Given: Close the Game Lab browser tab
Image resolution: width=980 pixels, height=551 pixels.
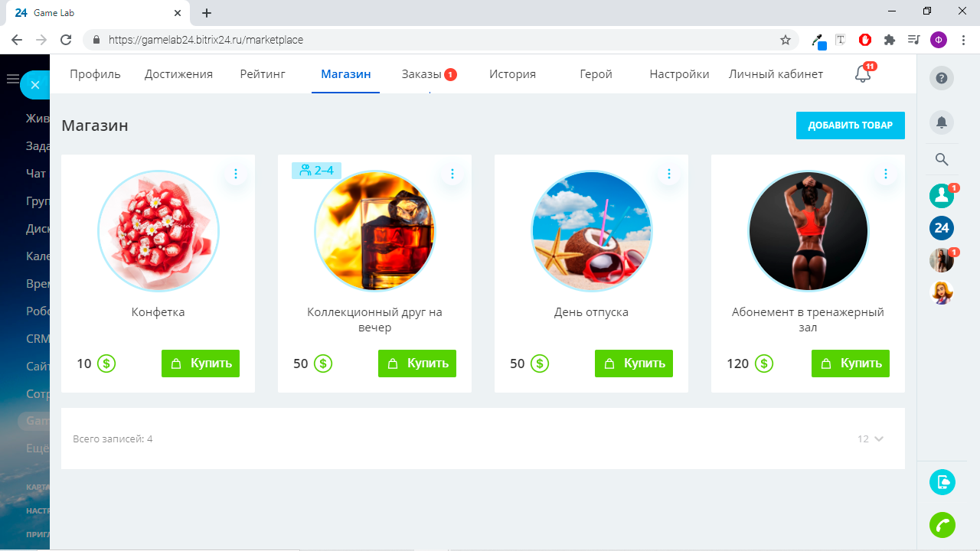Looking at the screenshot, I should (178, 13).
